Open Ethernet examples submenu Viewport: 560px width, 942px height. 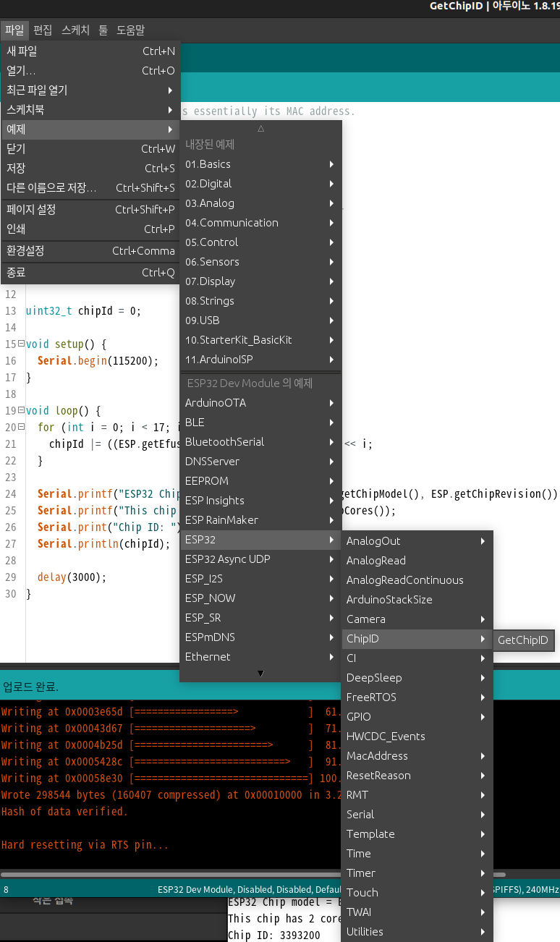pyautogui.click(x=260, y=657)
